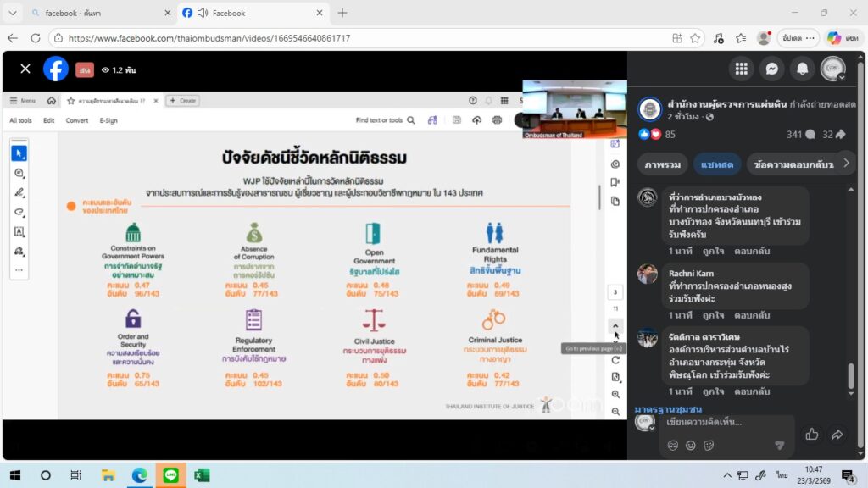Screen dimensions: 868x488
Task: Select the แชทสด tab
Action: [715, 164]
